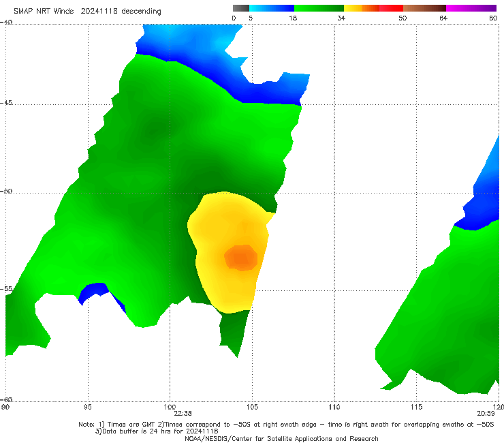The image size is (504, 443).
Task: Click colorbar label '64'
Action: 443,18
